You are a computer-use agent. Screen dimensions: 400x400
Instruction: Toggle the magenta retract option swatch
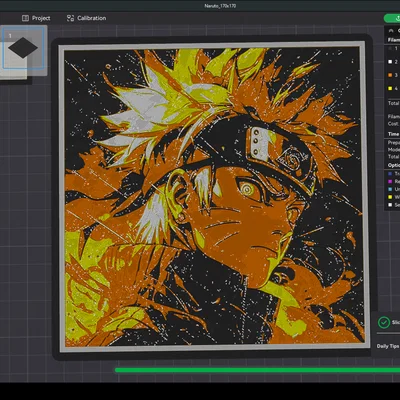(x=390, y=181)
